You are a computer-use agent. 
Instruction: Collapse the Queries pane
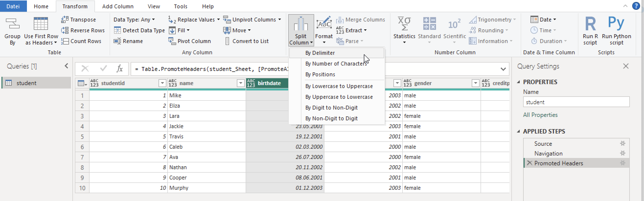tap(66, 66)
